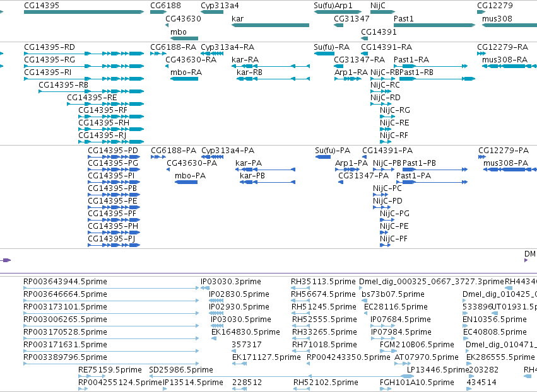Select protein kar-PB
Screen dimensions: 537x392
pyautogui.click(x=252, y=175)
